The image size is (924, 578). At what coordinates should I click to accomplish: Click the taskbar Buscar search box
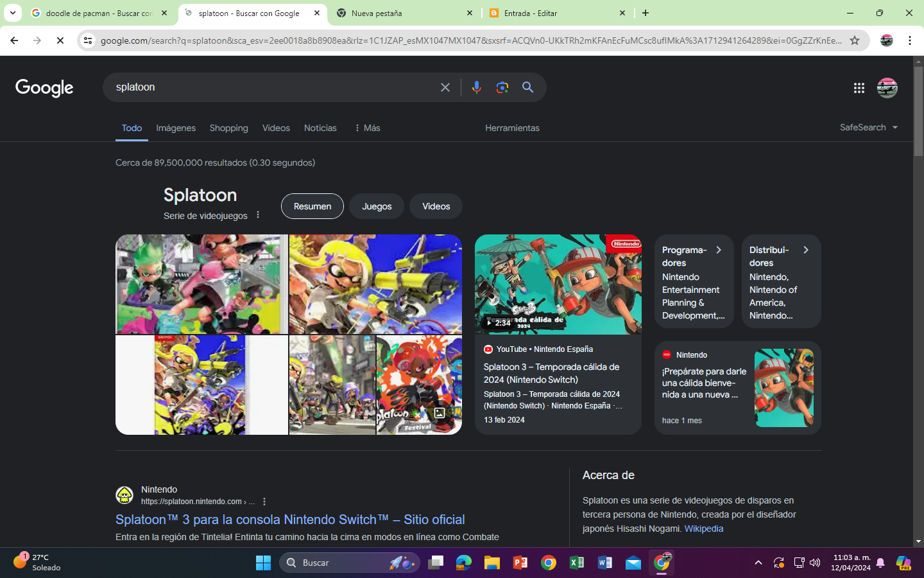[350, 563]
